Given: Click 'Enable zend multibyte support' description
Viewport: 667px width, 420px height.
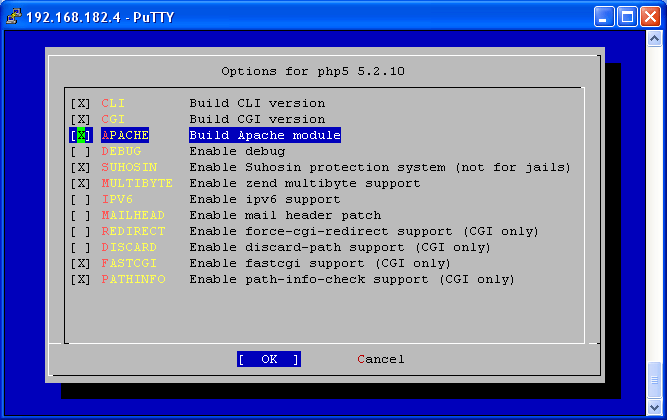Looking at the screenshot, I should tap(305, 183).
